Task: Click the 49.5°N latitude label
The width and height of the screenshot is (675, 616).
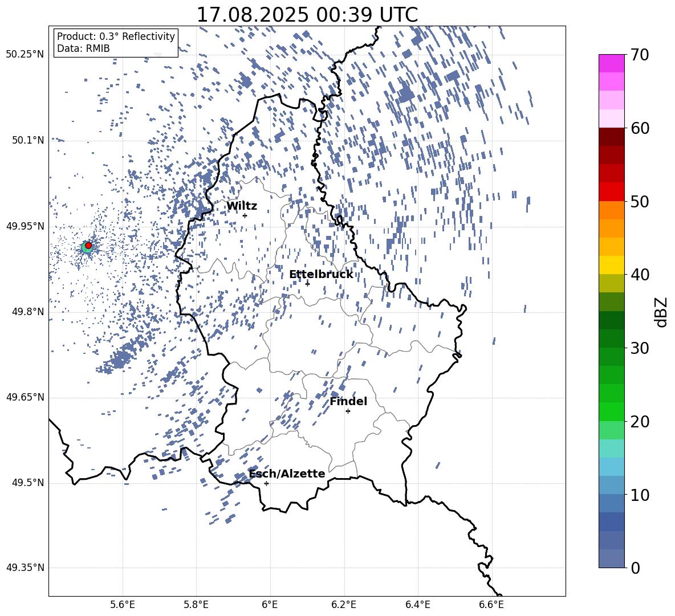Action: point(27,483)
